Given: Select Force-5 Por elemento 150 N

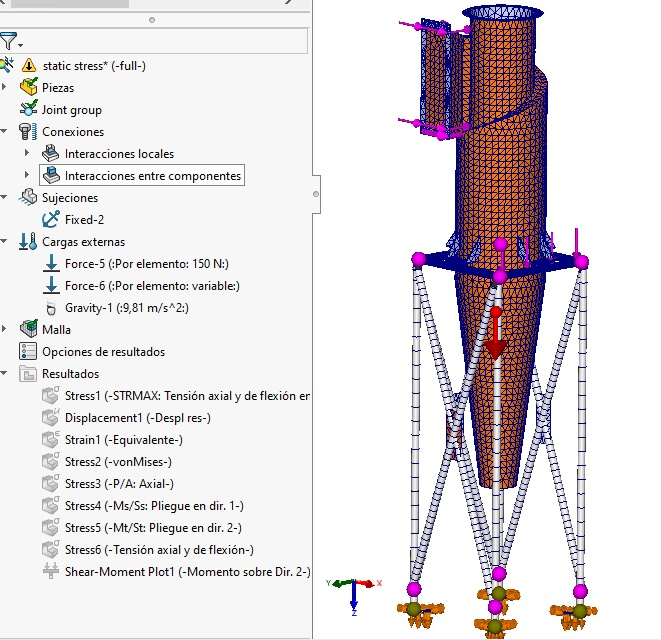Looking at the screenshot, I should pyautogui.click(x=147, y=264).
